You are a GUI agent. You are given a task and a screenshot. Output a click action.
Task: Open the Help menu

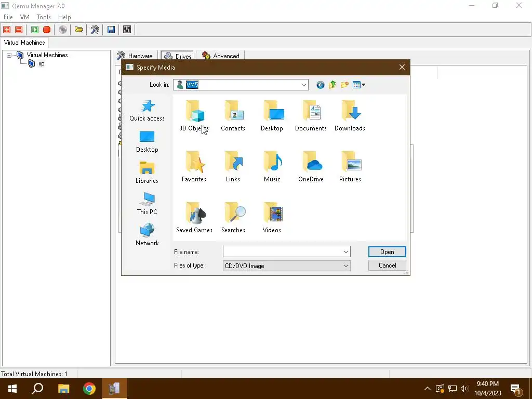64,17
